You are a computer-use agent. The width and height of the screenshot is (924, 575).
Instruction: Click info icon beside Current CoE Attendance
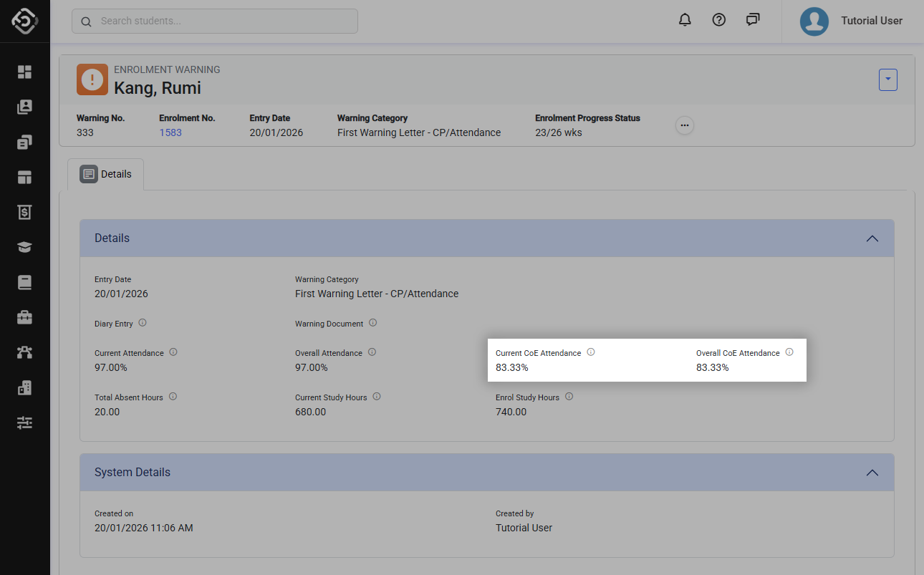point(591,352)
